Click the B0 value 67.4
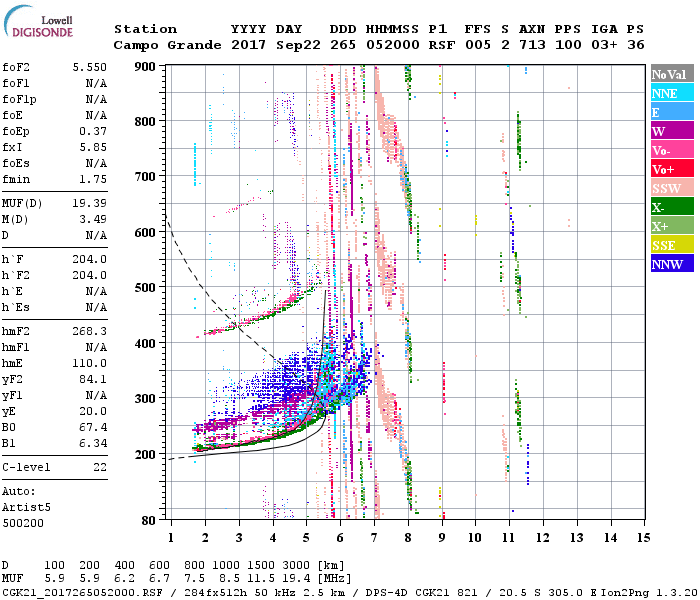 (93, 428)
